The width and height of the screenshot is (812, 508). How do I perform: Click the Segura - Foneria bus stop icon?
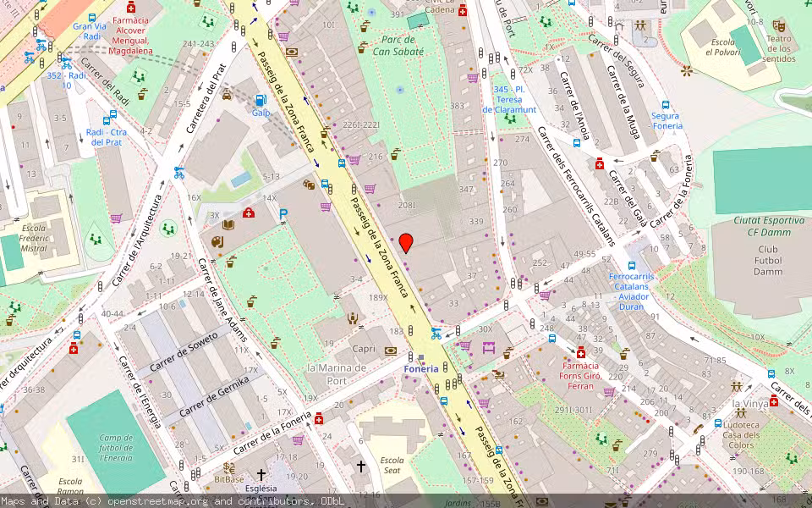[x=666, y=105]
